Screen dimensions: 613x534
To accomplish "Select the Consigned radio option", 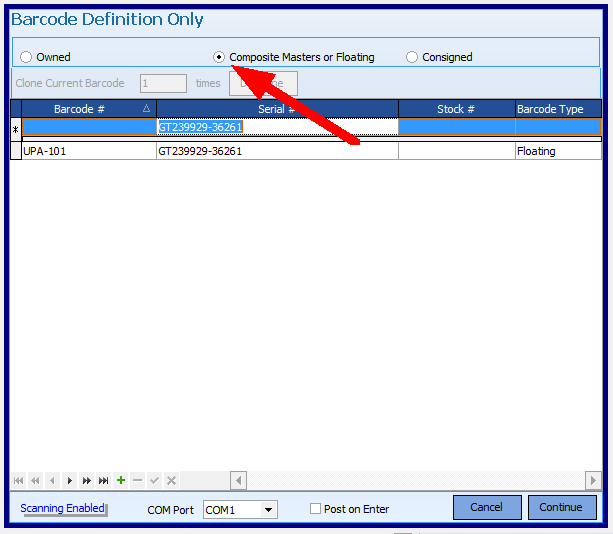I will (x=412, y=58).
